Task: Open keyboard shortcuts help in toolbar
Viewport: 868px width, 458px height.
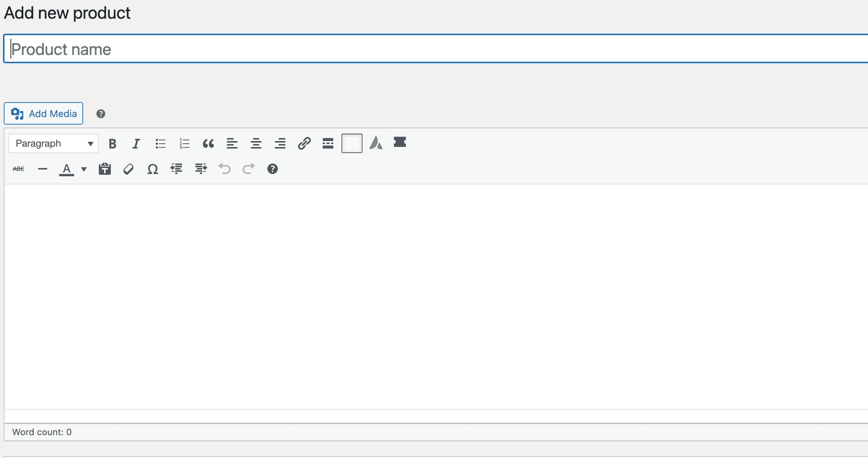Action: click(273, 169)
